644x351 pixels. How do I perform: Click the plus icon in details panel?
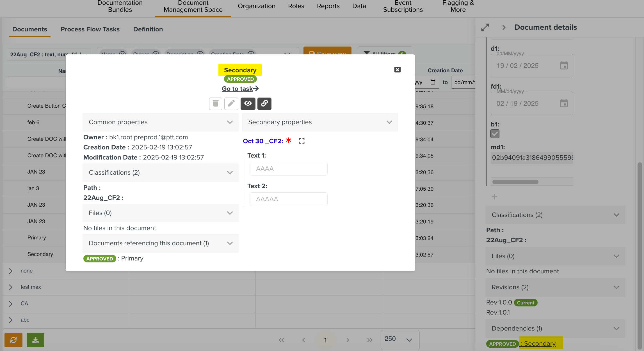click(x=494, y=197)
